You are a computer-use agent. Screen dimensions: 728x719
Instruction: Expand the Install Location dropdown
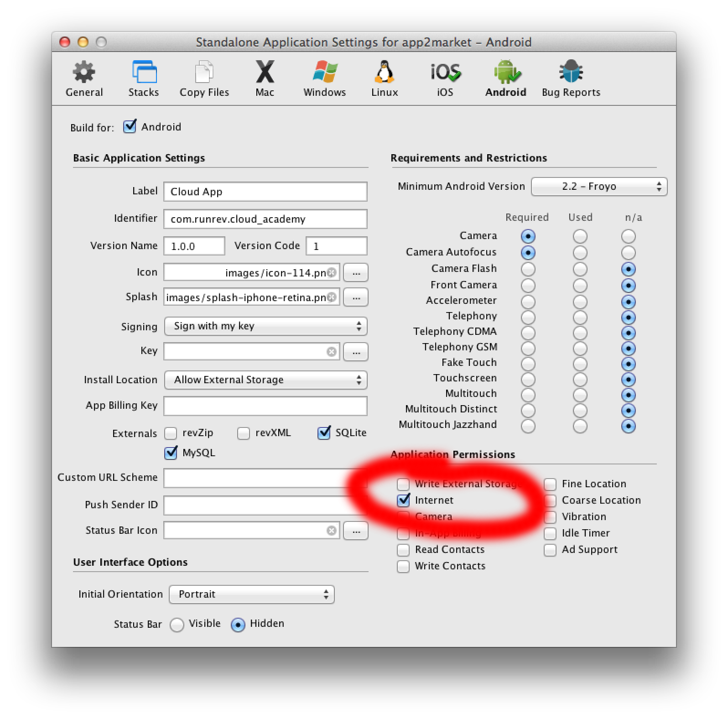click(265, 380)
